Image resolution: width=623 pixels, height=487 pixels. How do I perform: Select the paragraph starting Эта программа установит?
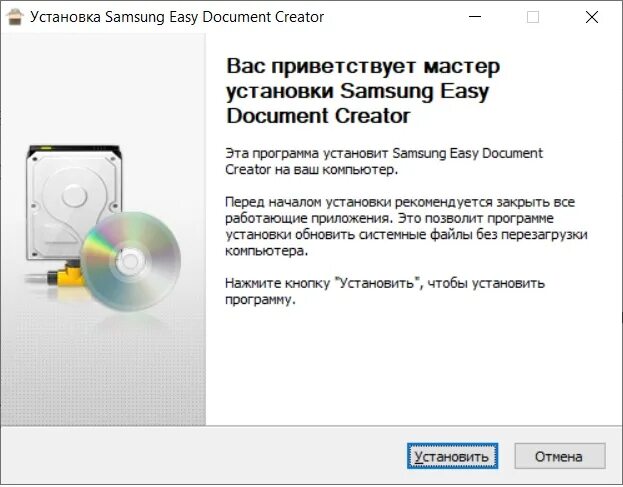[x=383, y=161]
